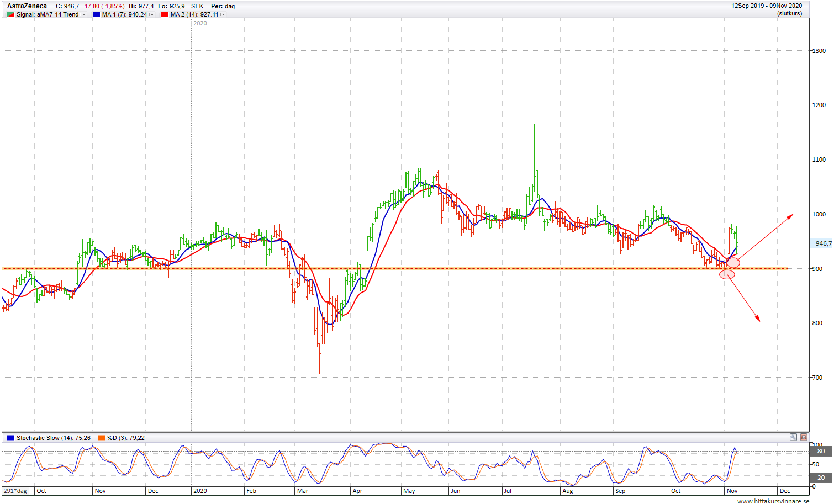Click the blue Stochastic Slow color swatch
This screenshot has height=504, width=834.
10,438
